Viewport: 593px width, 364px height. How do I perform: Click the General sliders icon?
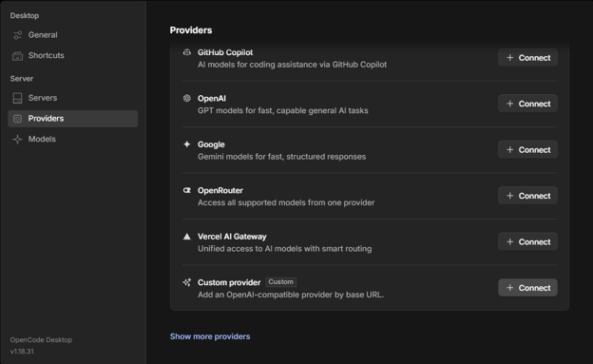(17, 35)
